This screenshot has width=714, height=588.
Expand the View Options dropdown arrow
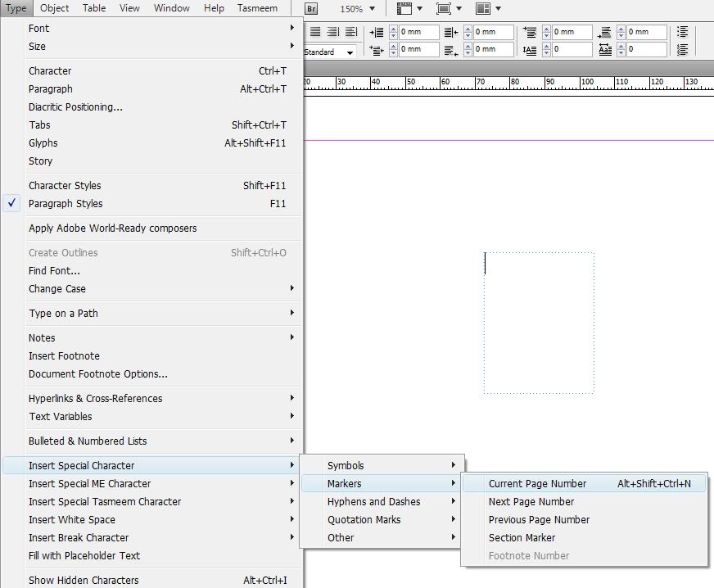(x=420, y=8)
